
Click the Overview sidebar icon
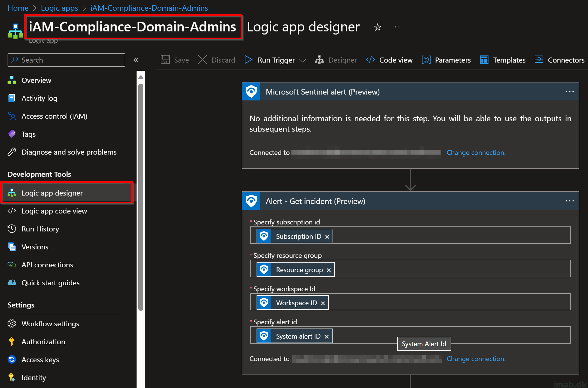click(x=12, y=80)
